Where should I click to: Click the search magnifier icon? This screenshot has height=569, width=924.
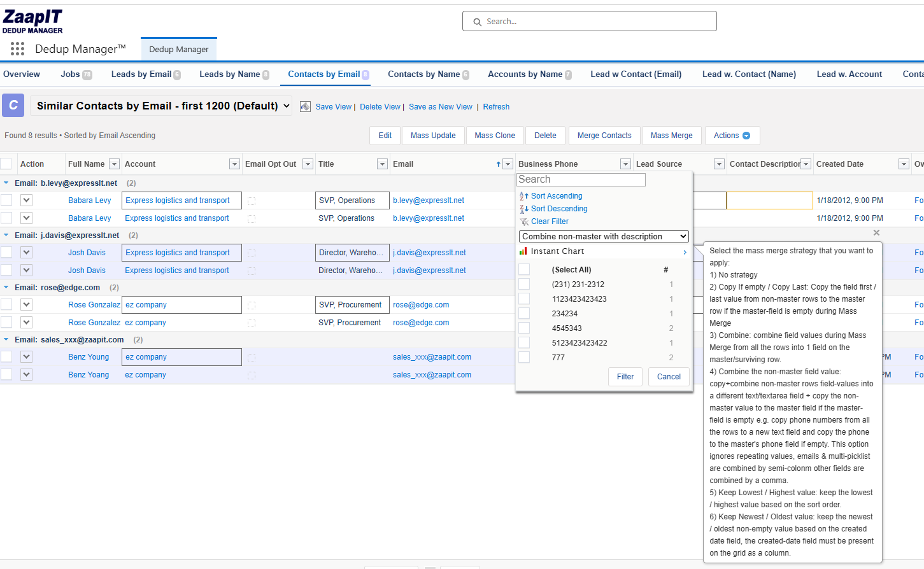(477, 22)
